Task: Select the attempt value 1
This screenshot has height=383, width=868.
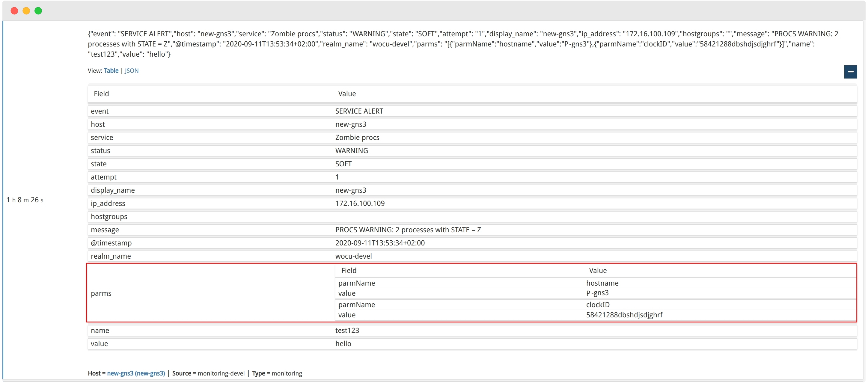Action: (x=337, y=177)
